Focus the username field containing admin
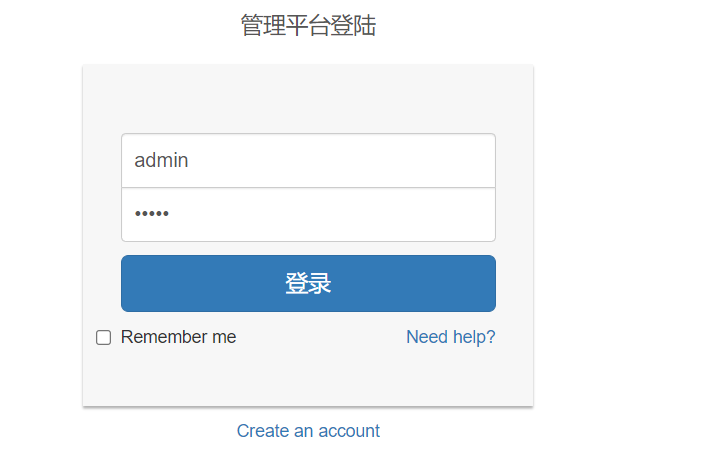The height and width of the screenshot is (459, 705). tap(308, 160)
